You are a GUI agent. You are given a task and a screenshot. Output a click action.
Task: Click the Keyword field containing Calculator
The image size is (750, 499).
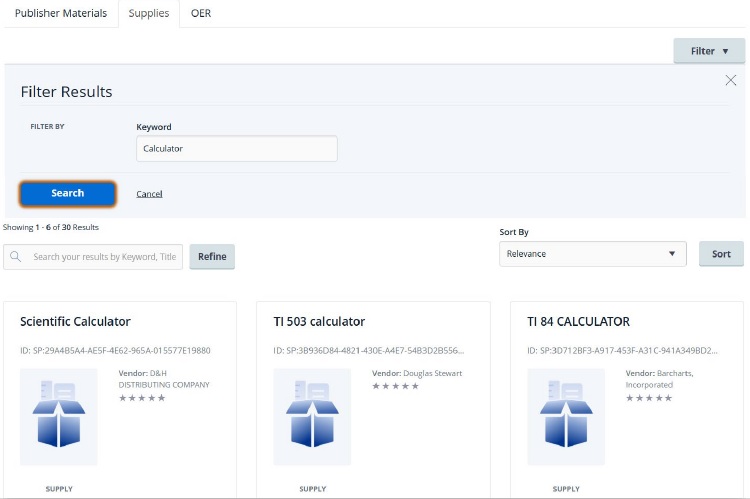pyautogui.click(x=237, y=149)
